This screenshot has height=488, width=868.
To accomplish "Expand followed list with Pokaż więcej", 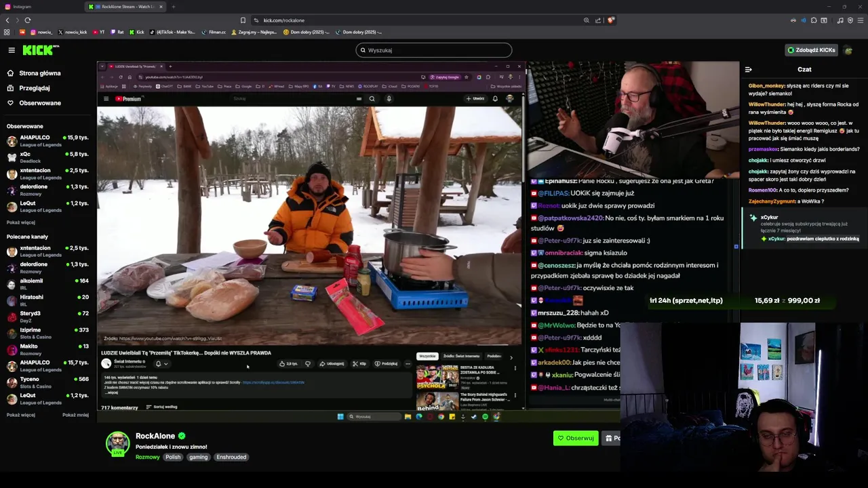I will 21,222.
